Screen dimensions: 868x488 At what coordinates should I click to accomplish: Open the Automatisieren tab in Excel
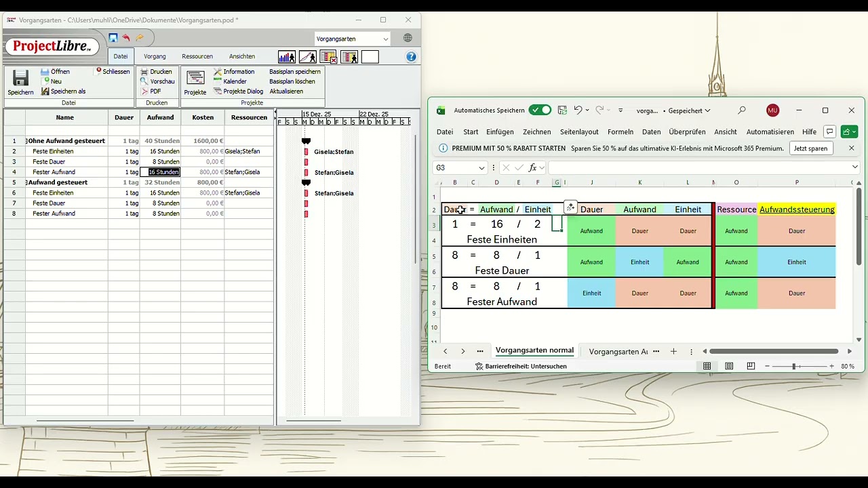pos(770,131)
